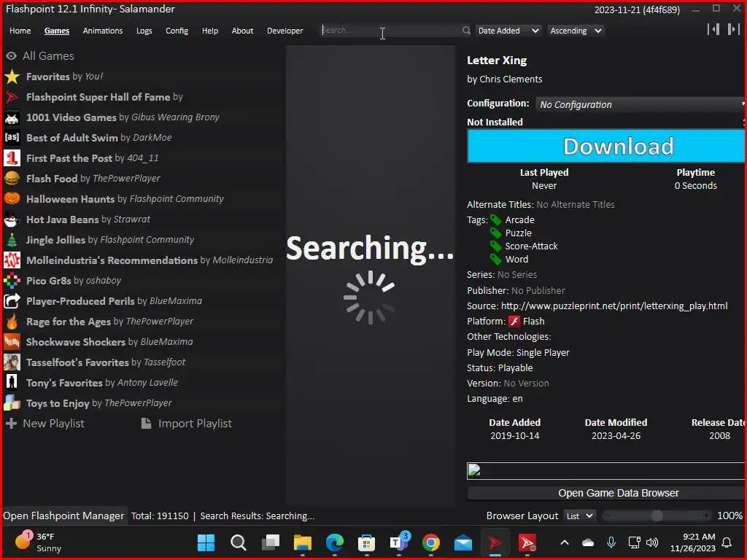Open the Ascending order dropdown
The width and height of the screenshot is (747, 560).
(x=576, y=31)
